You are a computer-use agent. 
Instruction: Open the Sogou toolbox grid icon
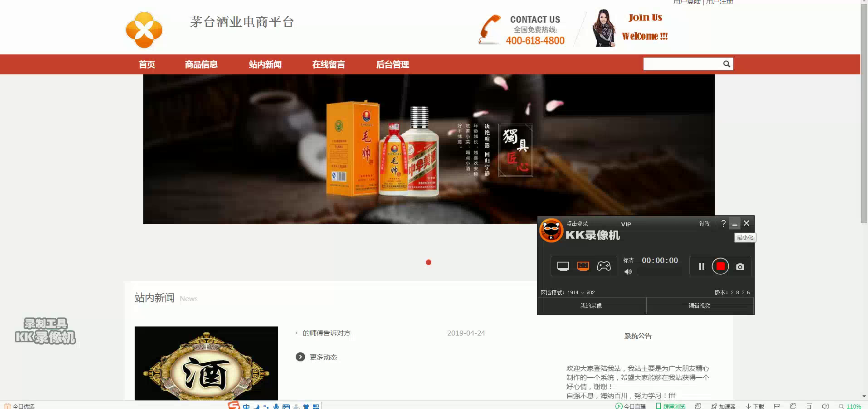316,406
